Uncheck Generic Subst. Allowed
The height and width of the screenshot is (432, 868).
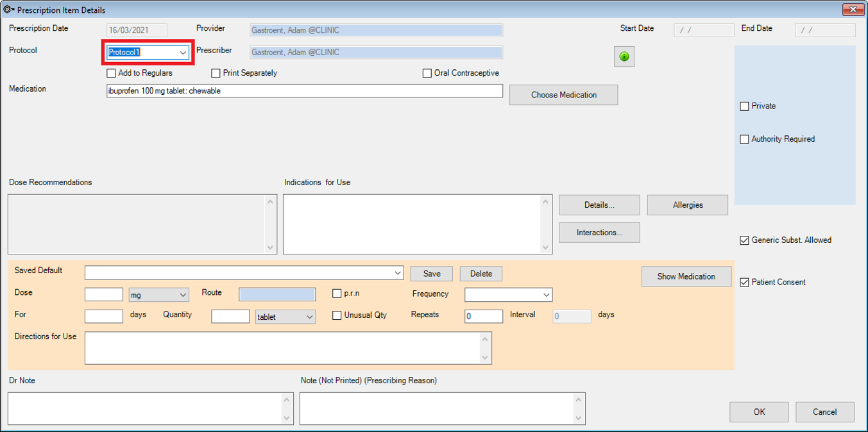tap(745, 240)
